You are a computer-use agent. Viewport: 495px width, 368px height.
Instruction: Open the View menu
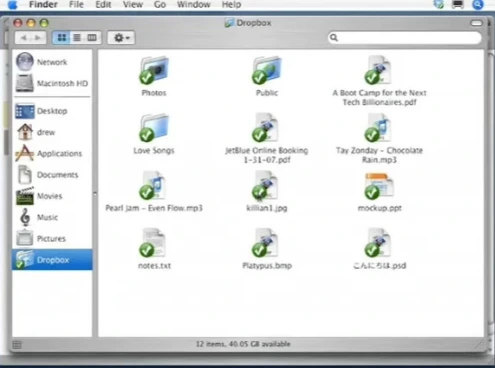[133, 5]
